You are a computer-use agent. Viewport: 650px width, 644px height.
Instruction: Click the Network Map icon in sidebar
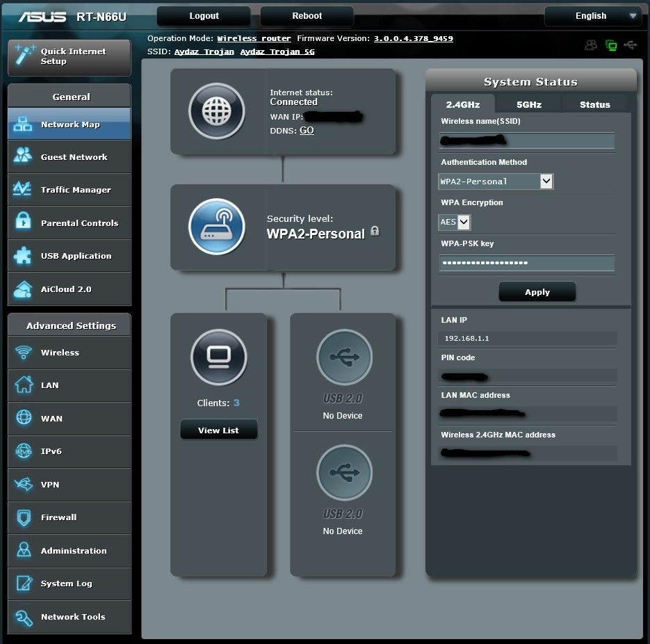(23, 124)
